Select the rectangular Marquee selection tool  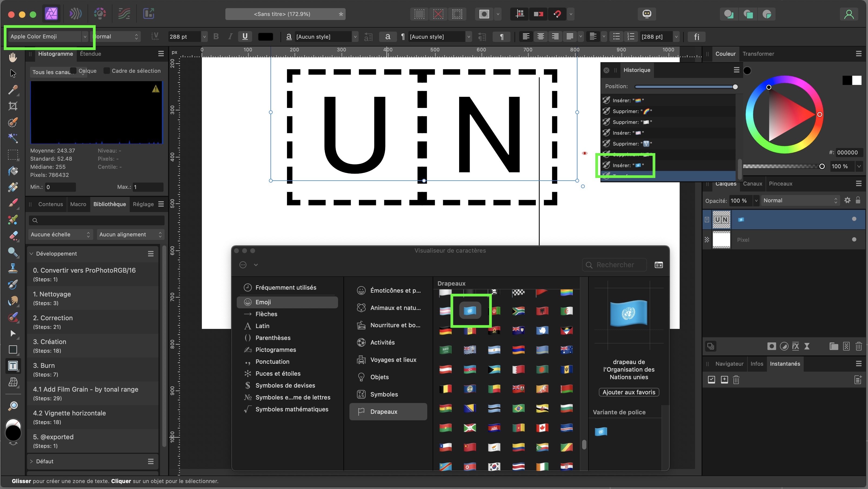pos(13,155)
